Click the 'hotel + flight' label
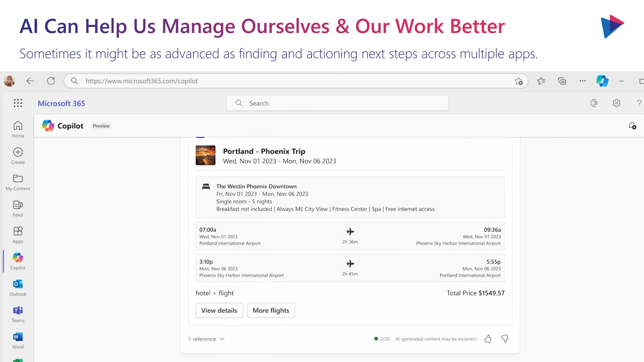 (x=215, y=293)
